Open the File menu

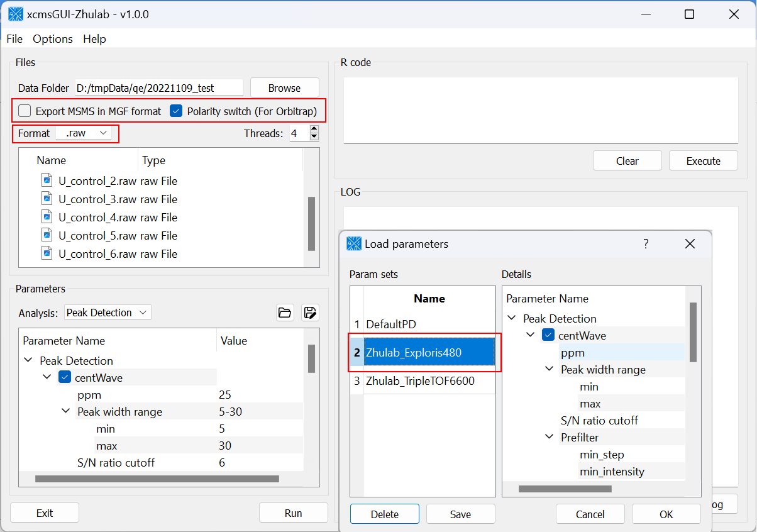[14, 39]
